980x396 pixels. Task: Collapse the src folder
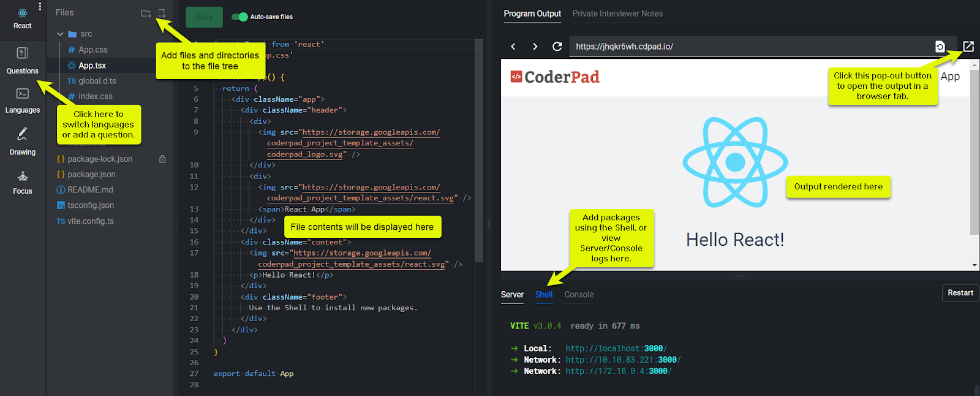coord(60,34)
